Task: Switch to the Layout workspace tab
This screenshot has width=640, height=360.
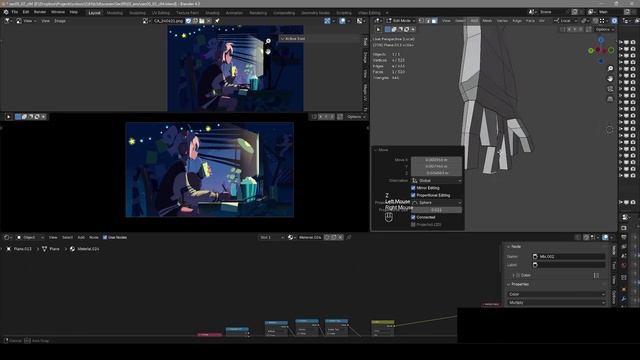Action: pyautogui.click(x=94, y=13)
